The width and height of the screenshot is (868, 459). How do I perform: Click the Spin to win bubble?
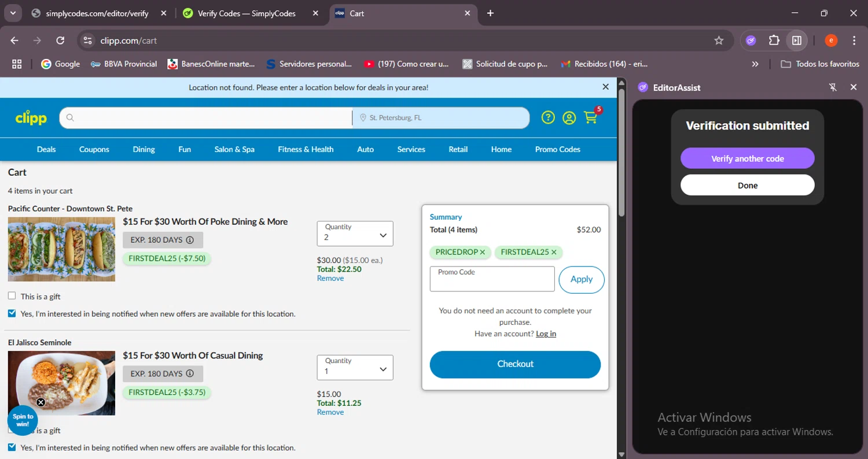(23, 420)
